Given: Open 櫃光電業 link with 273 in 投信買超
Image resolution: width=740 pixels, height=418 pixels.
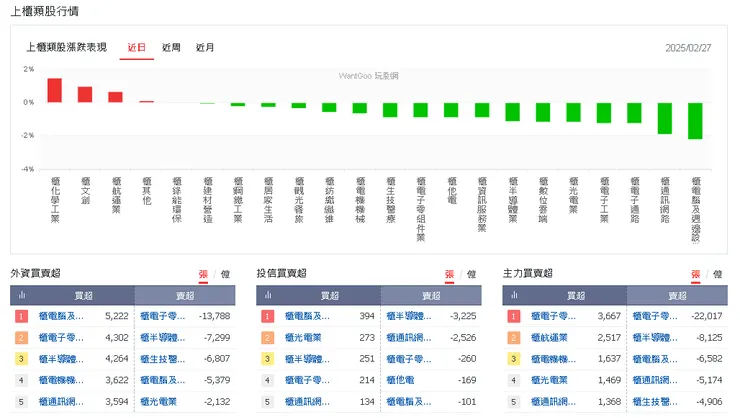Looking at the screenshot, I should pyautogui.click(x=303, y=338).
